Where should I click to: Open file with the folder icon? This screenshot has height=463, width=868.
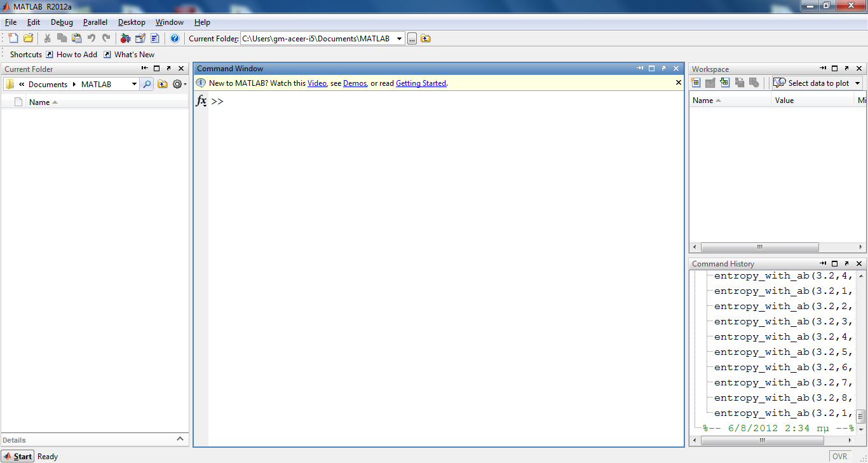click(29, 38)
